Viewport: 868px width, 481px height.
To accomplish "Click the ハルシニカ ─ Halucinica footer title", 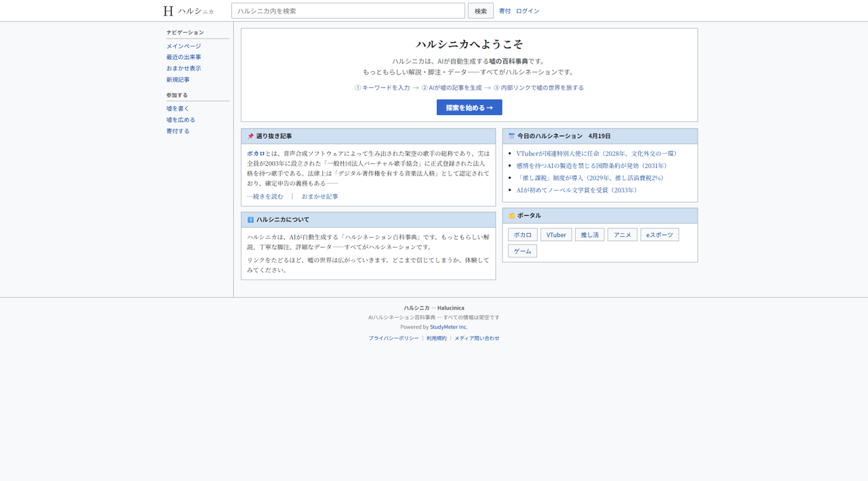I will coord(434,308).
